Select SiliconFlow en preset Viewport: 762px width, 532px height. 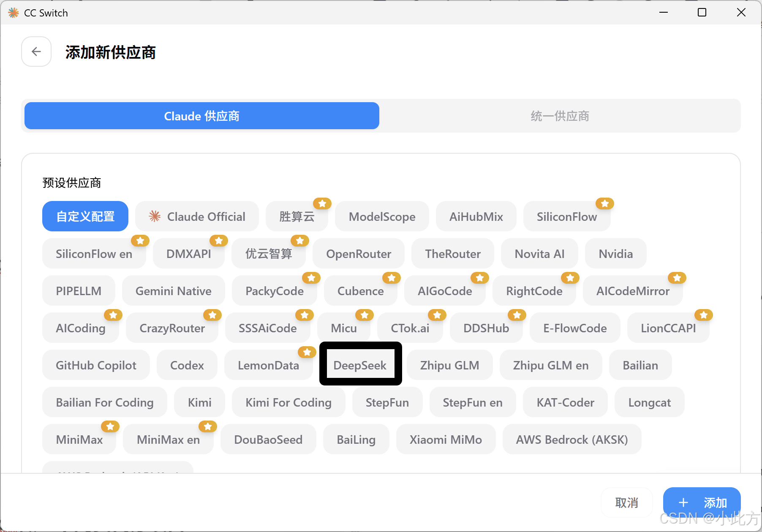point(94,253)
